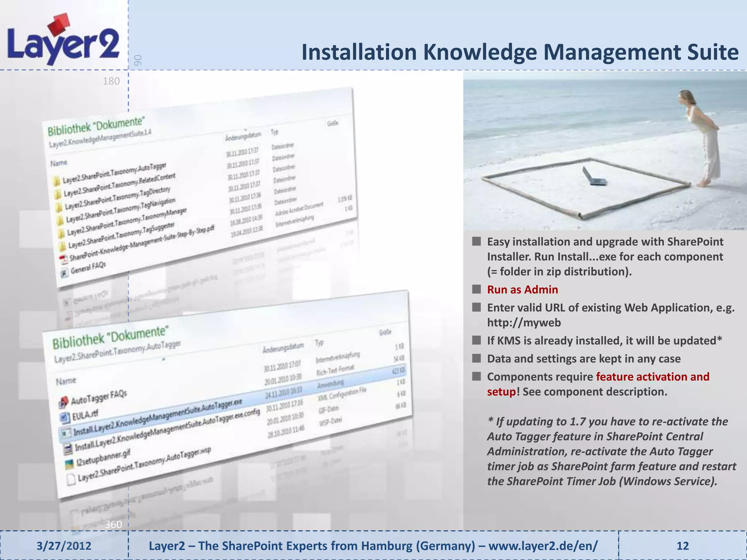The height and width of the screenshot is (560, 747).
Task: Select the Layer2.SharePoint.Taxonomy.TagNavigation entry
Action: [x=121, y=210]
